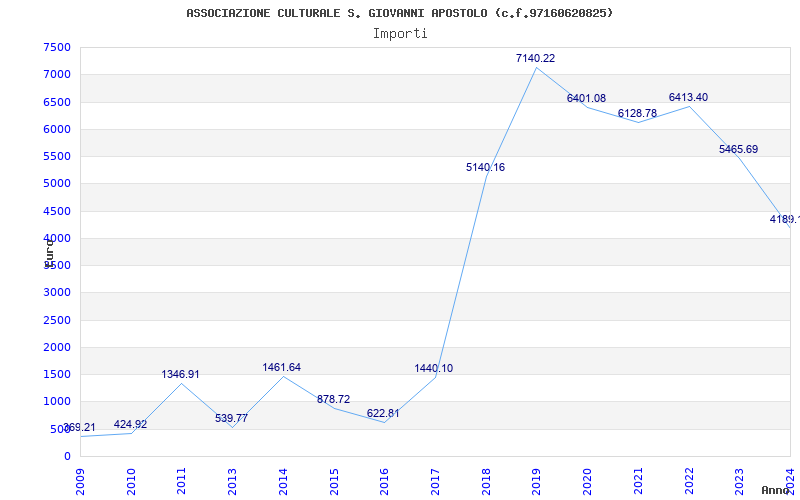This screenshot has height=500, width=800.
Task: Click the 2017 year axis label
Action: click(x=435, y=481)
